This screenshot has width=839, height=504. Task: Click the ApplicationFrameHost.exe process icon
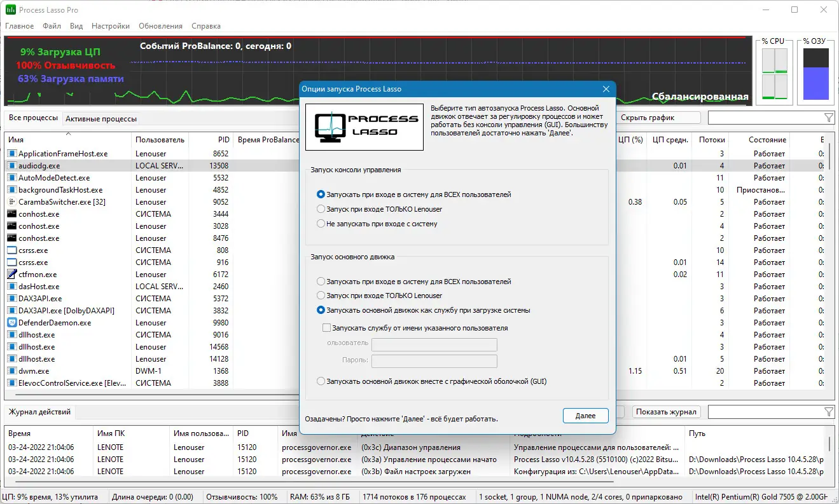coord(11,154)
